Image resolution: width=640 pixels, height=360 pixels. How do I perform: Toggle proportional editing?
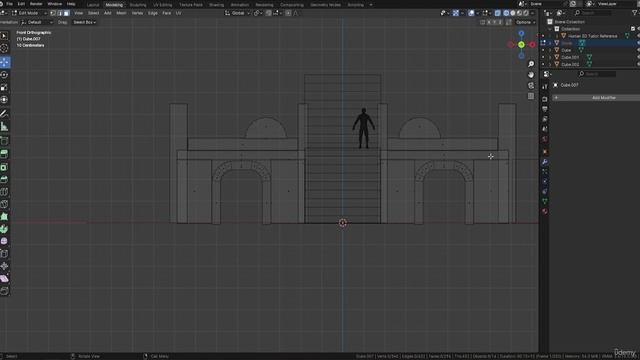tap(288, 13)
